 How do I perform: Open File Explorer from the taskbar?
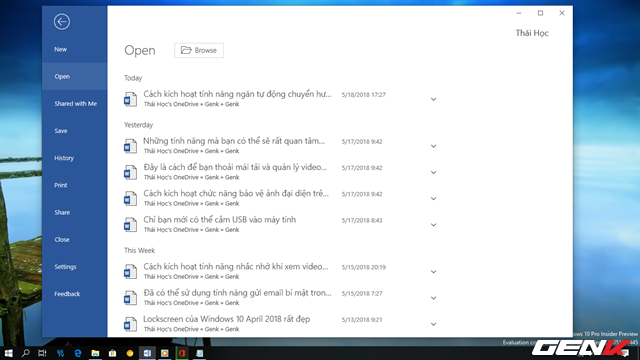(x=95, y=353)
